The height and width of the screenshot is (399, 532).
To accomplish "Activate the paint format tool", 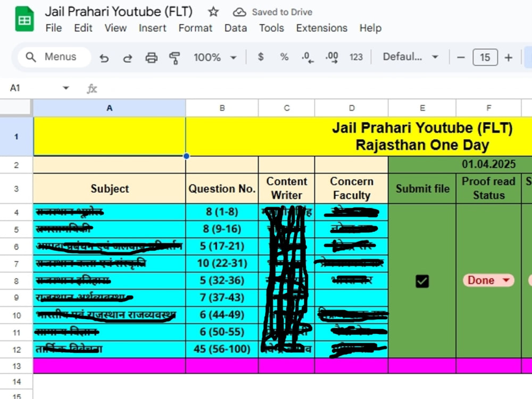I will (174, 57).
